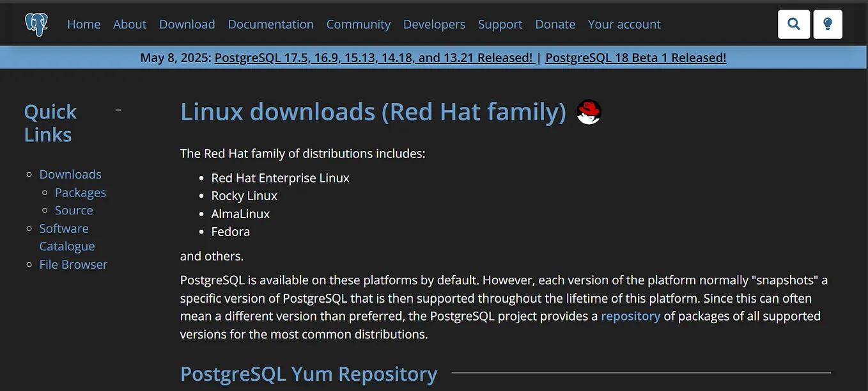The height and width of the screenshot is (391, 868).
Task: Go to Your account
Action: [x=624, y=24]
